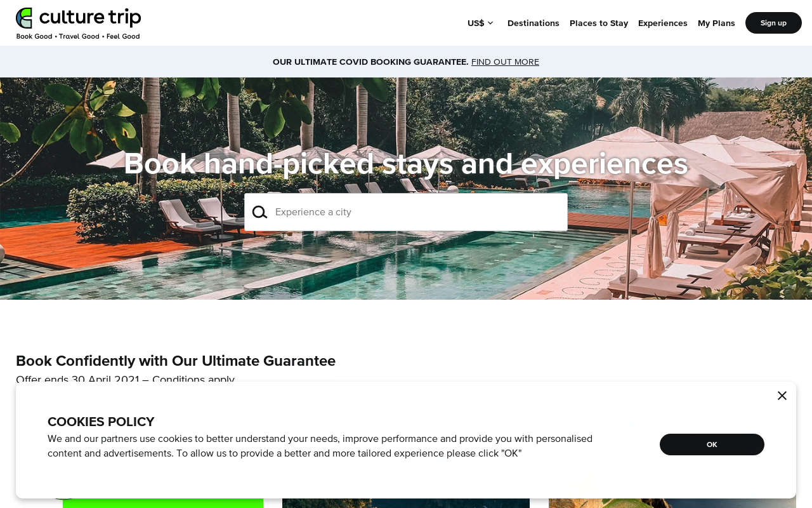
Task: Follow the FIND OUT MORE link
Action: [x=505, y=62]
